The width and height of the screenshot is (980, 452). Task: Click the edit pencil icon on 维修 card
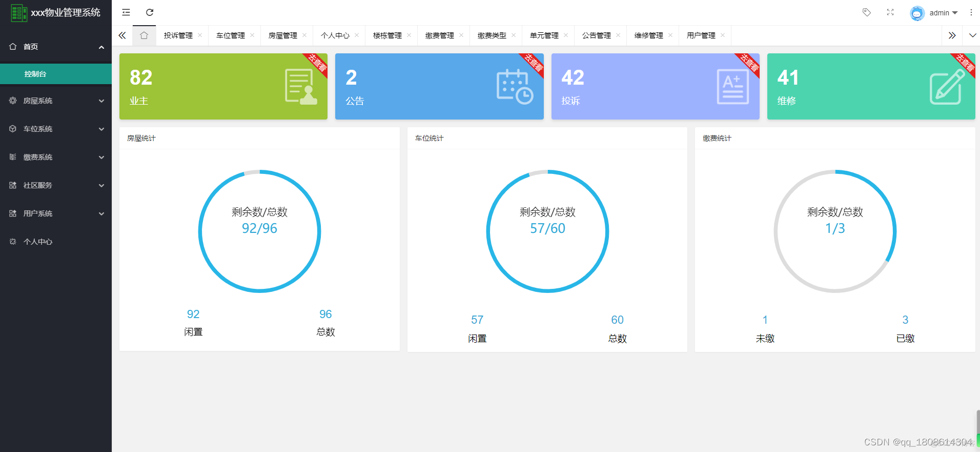click(x=947, y=87)
